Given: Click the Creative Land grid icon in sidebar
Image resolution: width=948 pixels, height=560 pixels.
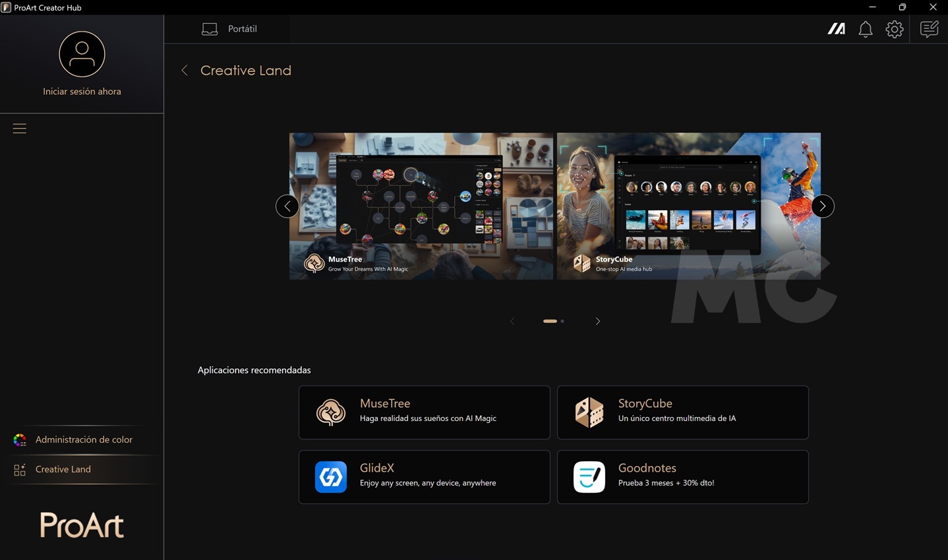Looking at the screenshot, I should (x=20, y=469).
